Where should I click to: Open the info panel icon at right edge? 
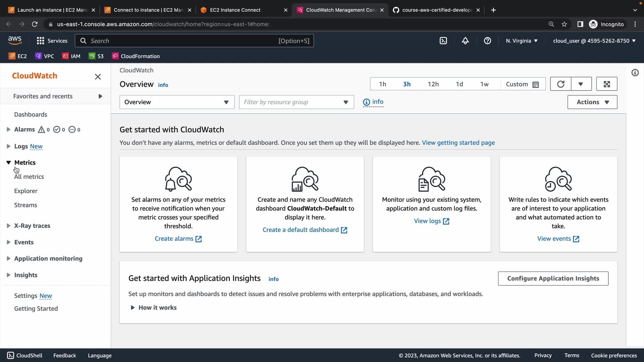pyautogui.click(x=635, y=73)
